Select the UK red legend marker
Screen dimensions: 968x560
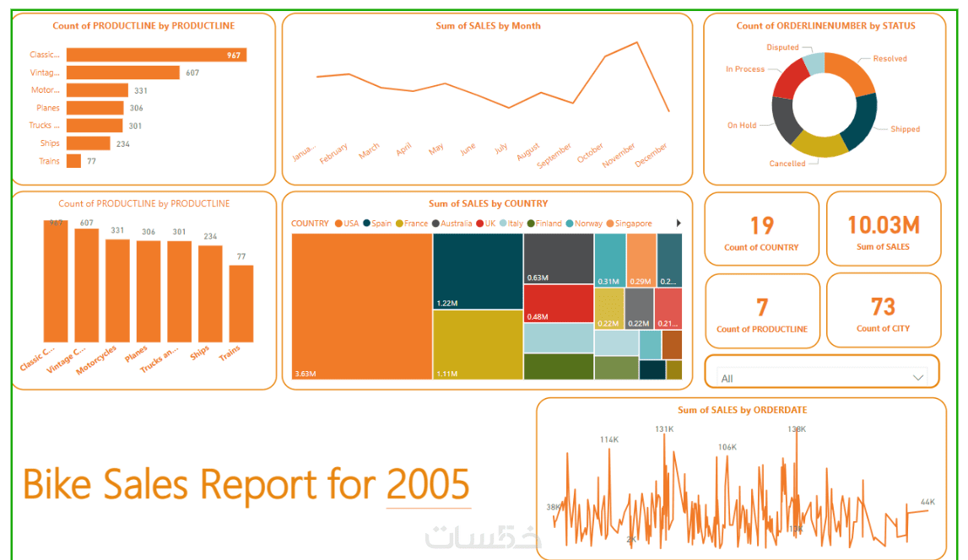point(479,223)
